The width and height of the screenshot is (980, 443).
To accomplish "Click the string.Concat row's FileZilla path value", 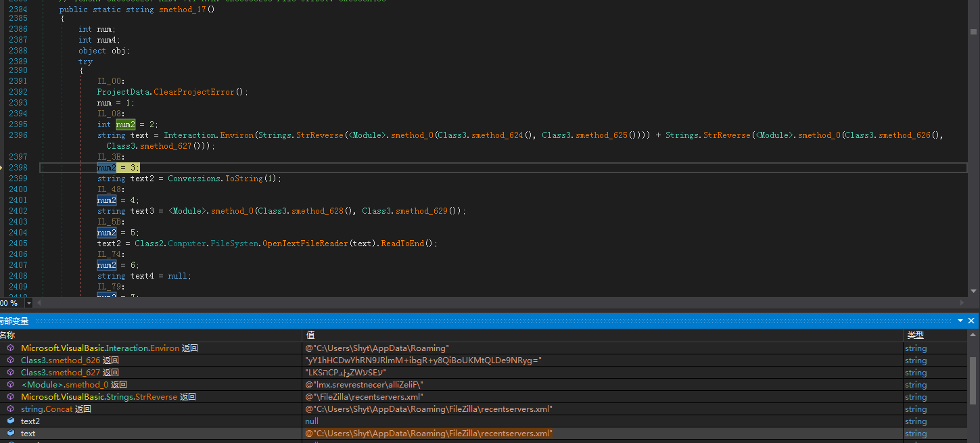I will 429,409.
